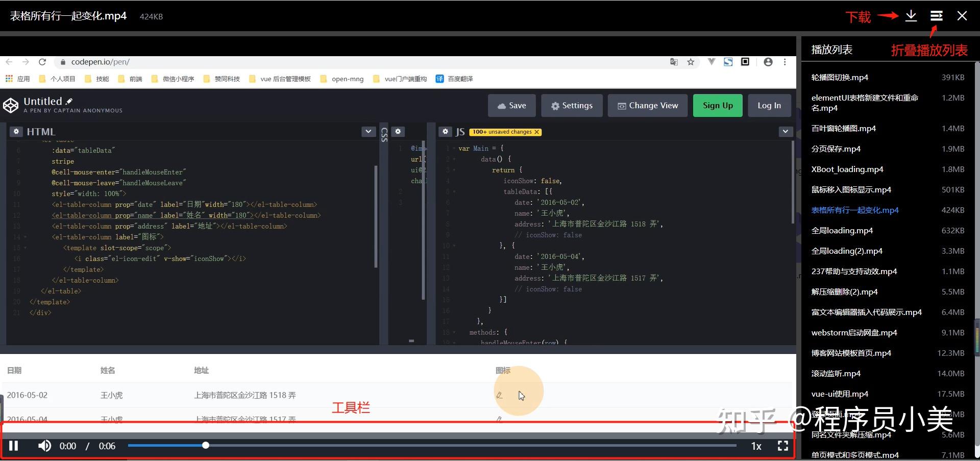Click the bookmark star icon
The height and width of the screenshot is (461, 980).
pyautogui.click(x=691, y=62)
